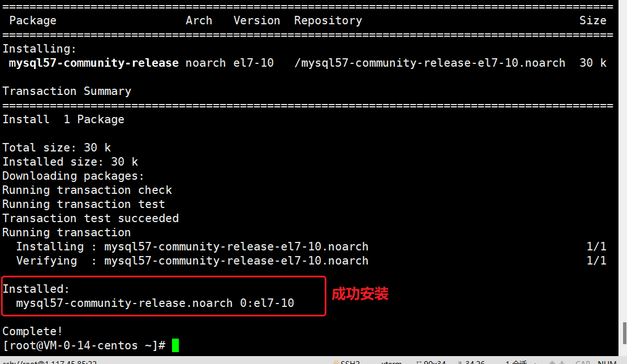Click the '30 k' size in the package row
The image size is (627, 364).
click(x=592, y=63)
